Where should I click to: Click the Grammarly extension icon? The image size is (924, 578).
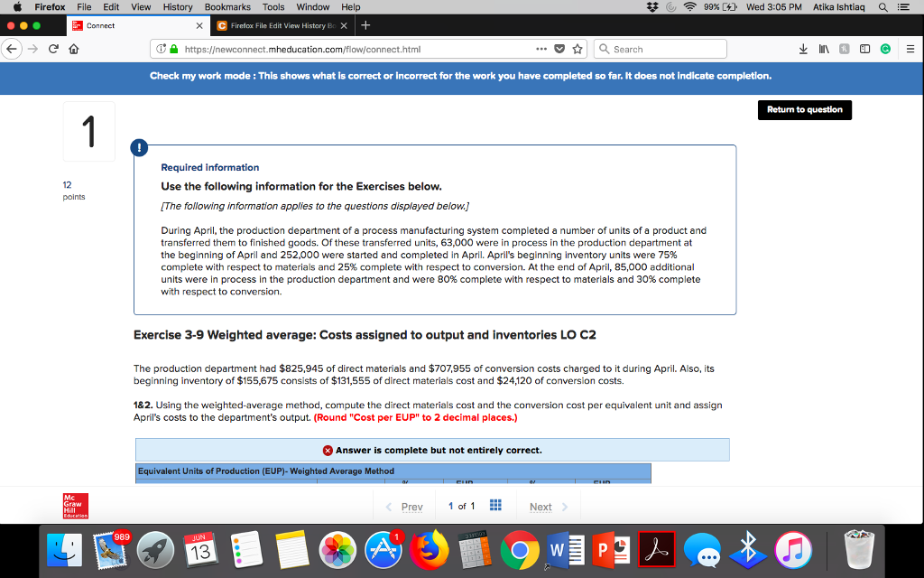[x=885, y=48]
